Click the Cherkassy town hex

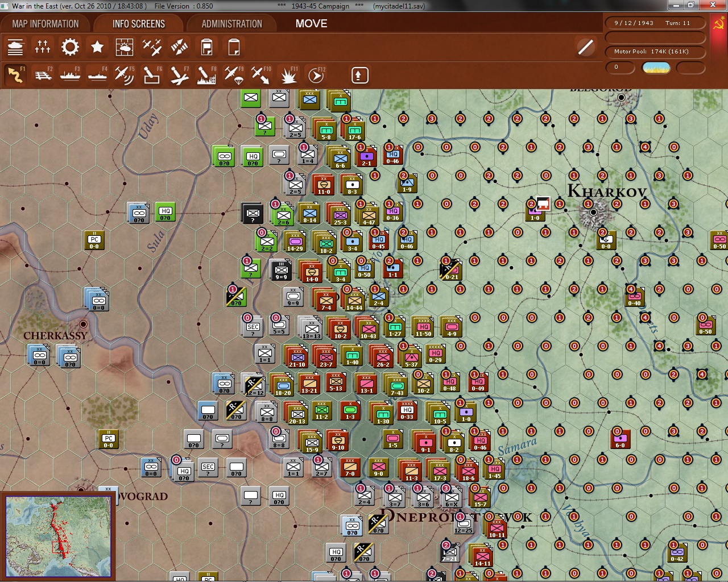tap(84, 324)
